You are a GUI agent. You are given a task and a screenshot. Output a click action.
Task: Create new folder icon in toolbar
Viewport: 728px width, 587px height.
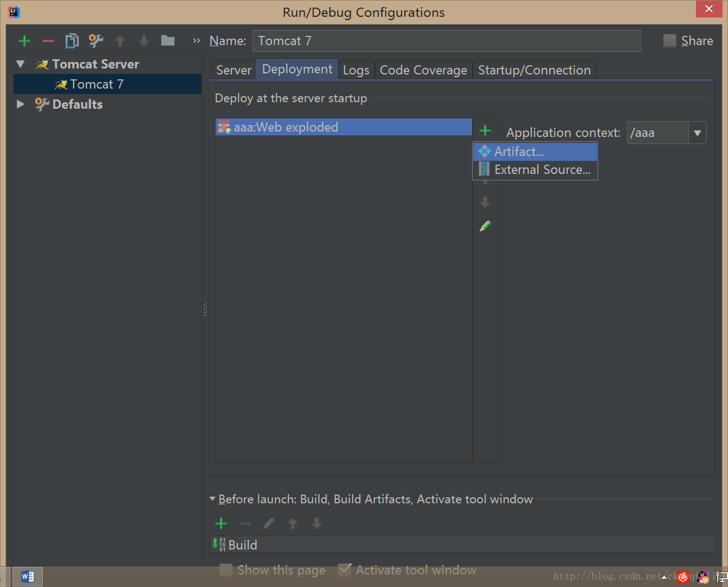[168, 41]
